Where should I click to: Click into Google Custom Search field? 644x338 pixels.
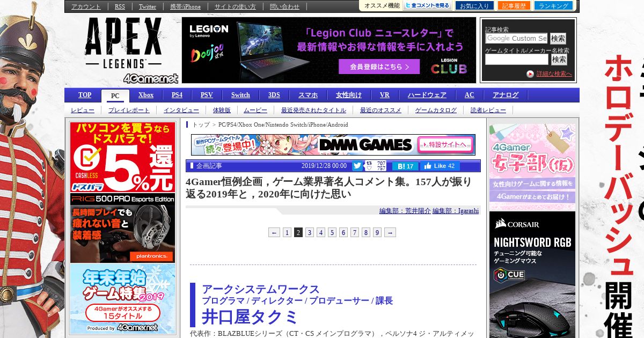click(516, 38)
